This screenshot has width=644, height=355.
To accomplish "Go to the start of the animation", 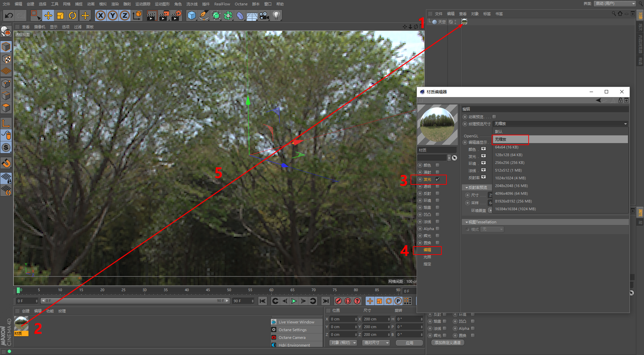I will pos(263,301).
